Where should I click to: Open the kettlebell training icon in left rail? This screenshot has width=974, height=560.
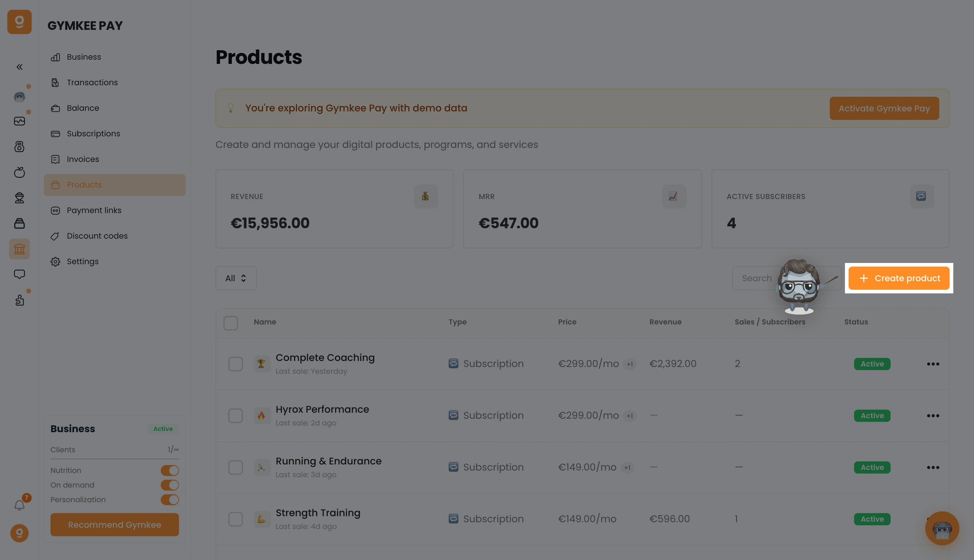[x=19, y=146]
